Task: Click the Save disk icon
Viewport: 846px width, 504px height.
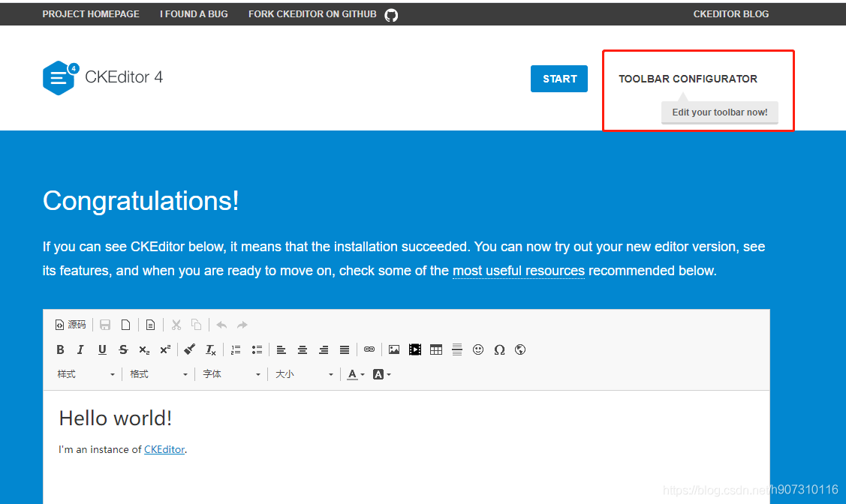Action: 105,325
